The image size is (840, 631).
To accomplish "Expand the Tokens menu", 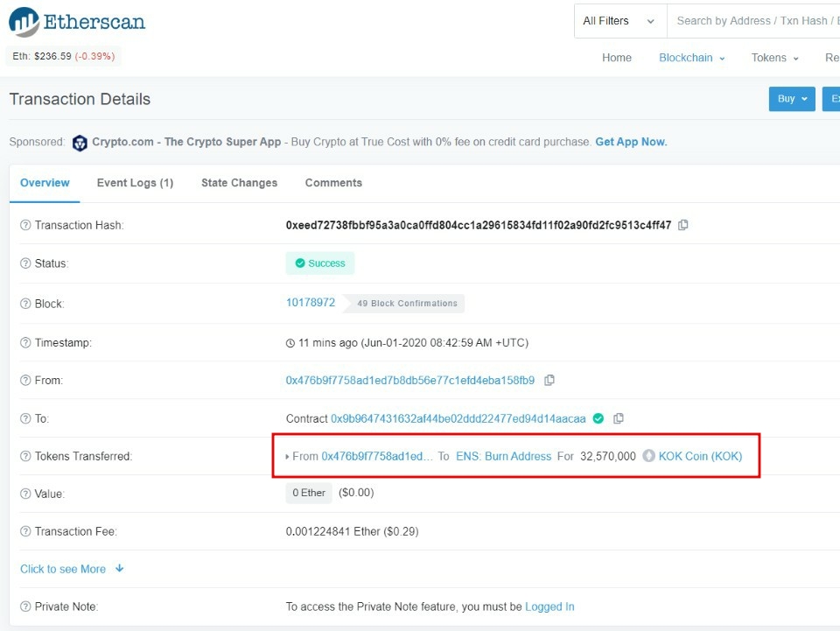I will (x=774, y=58).
